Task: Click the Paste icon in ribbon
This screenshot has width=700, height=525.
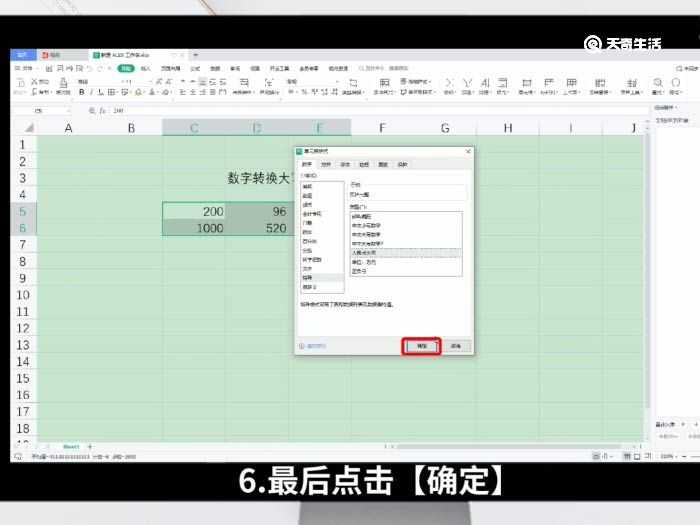Action: [x=21, y=85]
